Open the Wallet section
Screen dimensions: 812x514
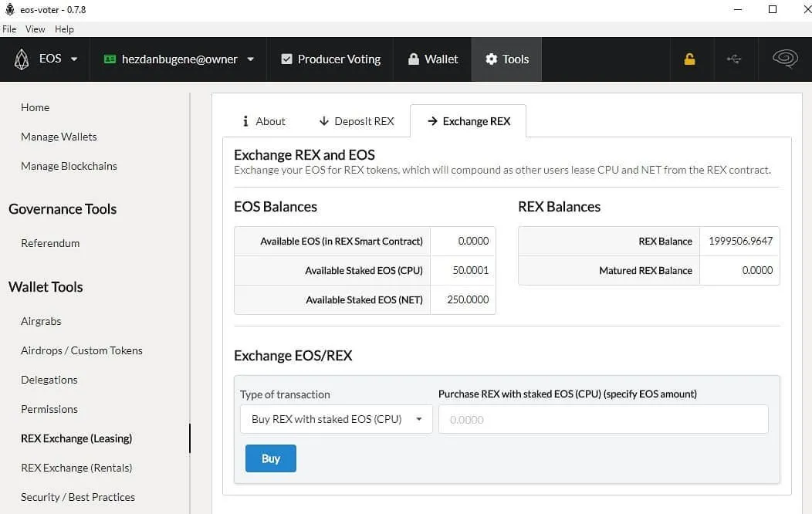(x=432, y=59)
